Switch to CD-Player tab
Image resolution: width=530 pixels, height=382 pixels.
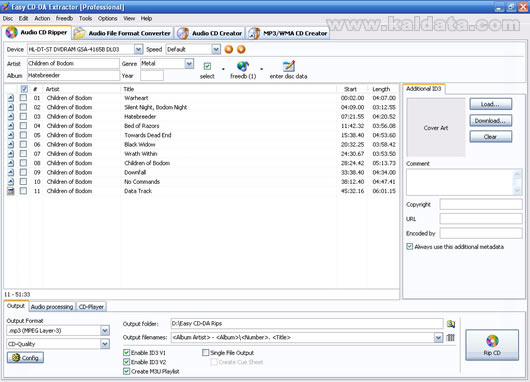tap(91, 307)
